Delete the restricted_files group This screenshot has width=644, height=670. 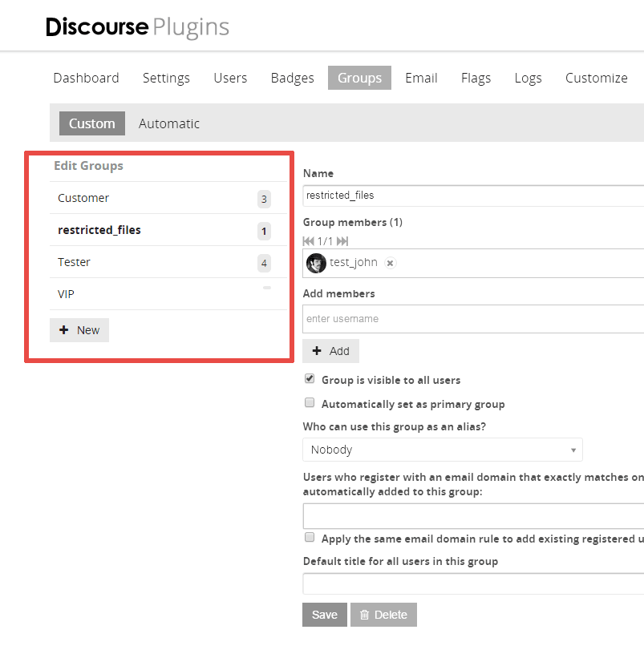pos(383,615)
